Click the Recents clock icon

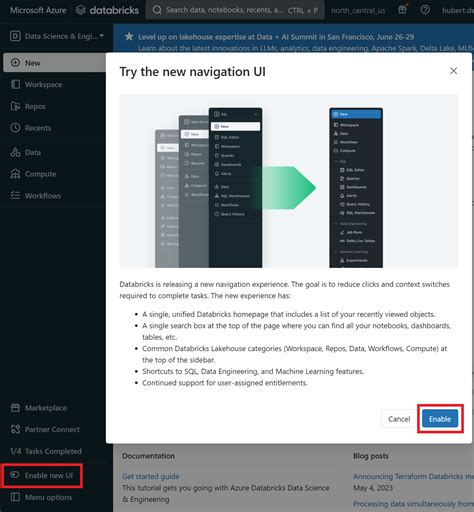pyautogui.click(x=15, y=128)
